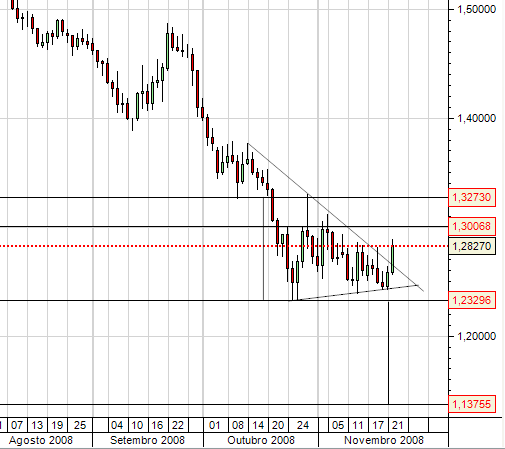Screen dimensions: 505x449
Task: Click the date label 13 in August
Action: coord(37,425)
